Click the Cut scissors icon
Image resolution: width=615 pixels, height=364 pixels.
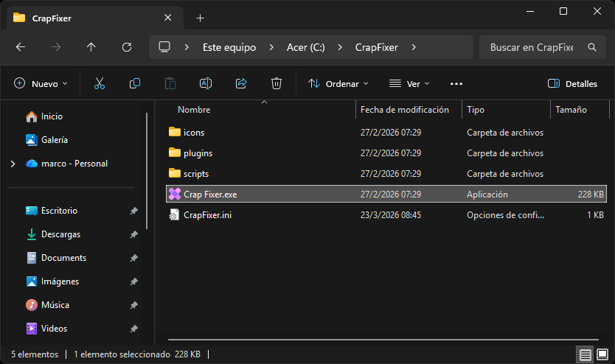pyautogui.click(x=100, y=83)
